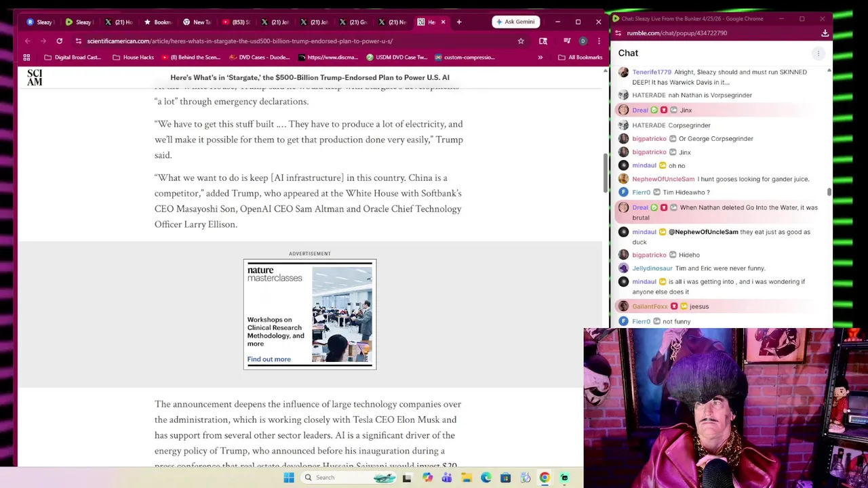Switch to the X tab labeled (21) Gr
868x488 pixels.
click(353, 22)
